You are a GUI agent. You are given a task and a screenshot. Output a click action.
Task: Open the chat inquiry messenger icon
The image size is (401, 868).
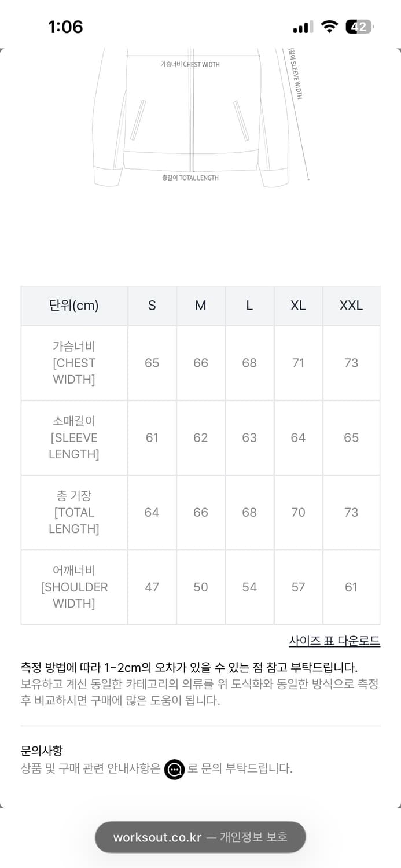click(175, 770)
